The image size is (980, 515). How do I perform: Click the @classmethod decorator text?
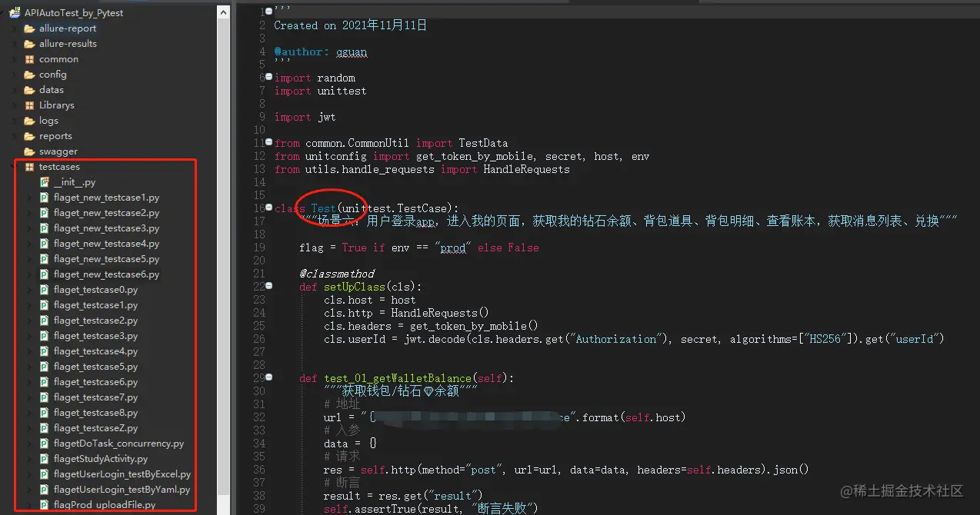click(x=337, y=274)
